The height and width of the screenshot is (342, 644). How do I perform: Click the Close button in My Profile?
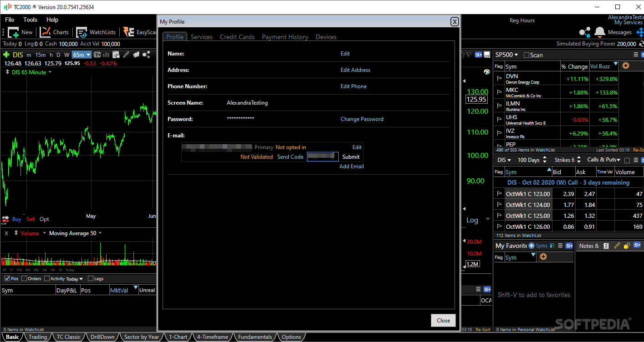[x=443, y=320]
